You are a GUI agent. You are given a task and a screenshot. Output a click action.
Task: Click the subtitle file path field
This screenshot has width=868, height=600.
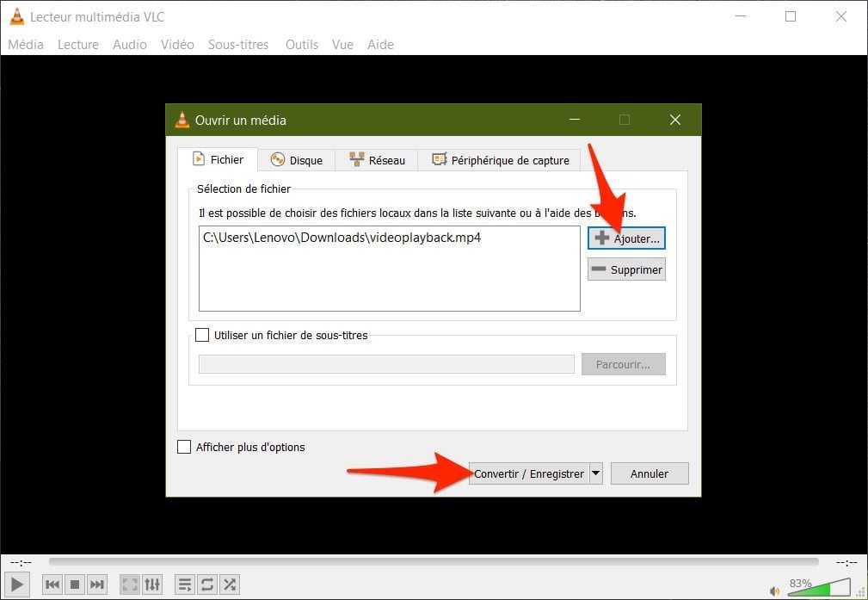point(386,364)
